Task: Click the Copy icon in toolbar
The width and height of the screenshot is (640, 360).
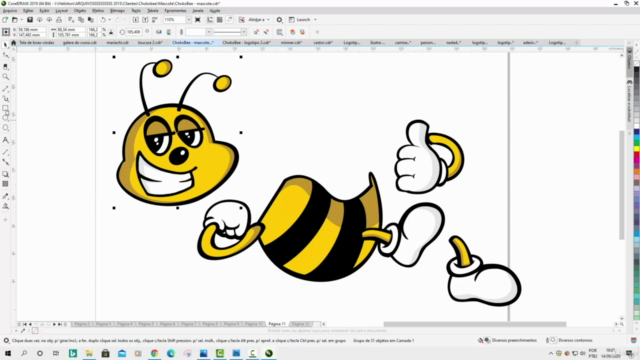Action: [81, 20]
